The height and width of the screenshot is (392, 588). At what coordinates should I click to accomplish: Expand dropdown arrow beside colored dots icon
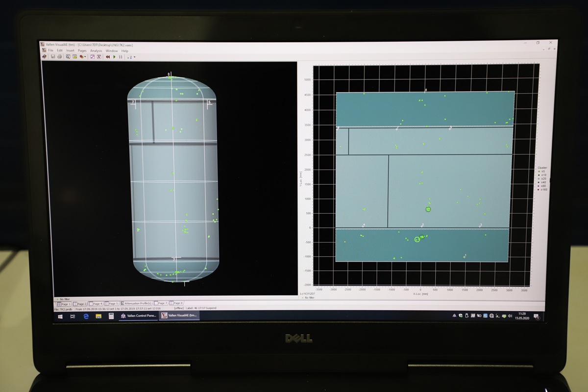134,57
